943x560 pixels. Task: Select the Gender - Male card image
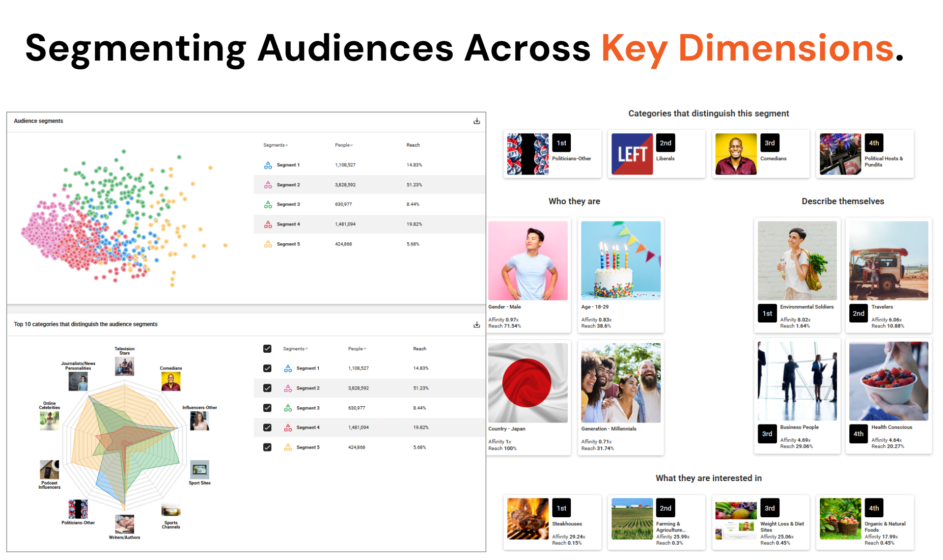tap(528, 261)
